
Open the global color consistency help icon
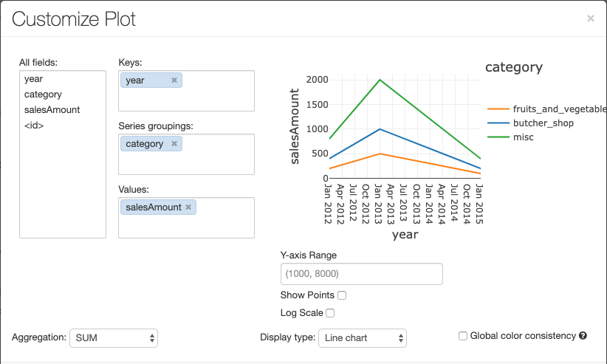(583, 336)
